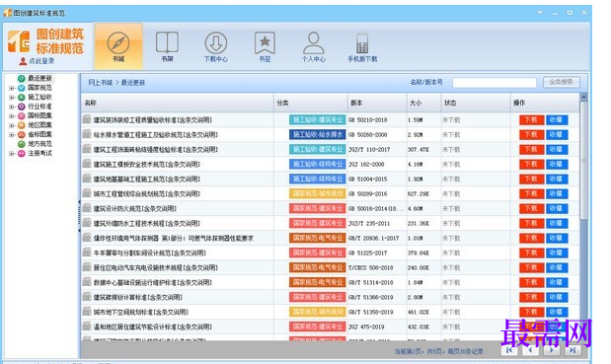Expand the 国标图集 tree node
The image size is (611, 364).
(x=12, y=116)
